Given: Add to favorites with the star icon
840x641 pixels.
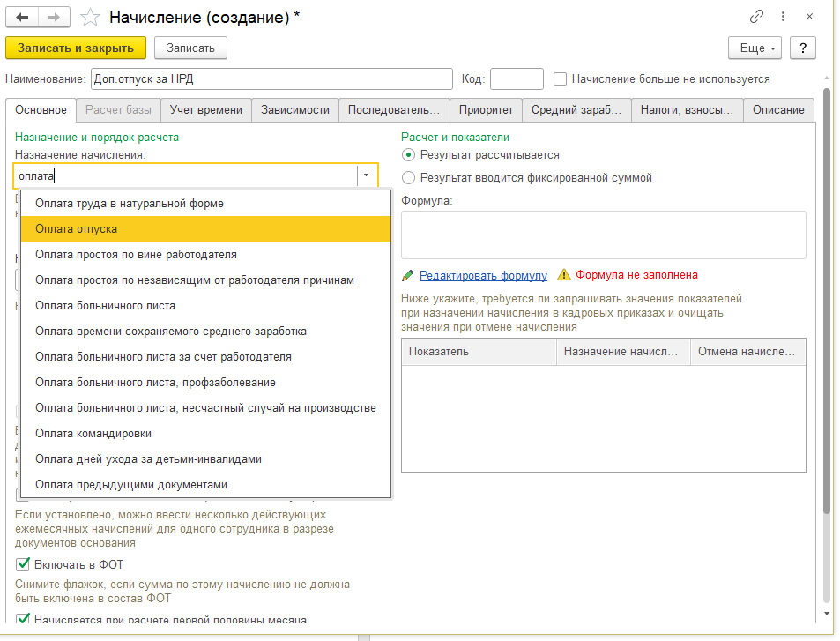Looking at the screenshot, I should tap(90, 18).
